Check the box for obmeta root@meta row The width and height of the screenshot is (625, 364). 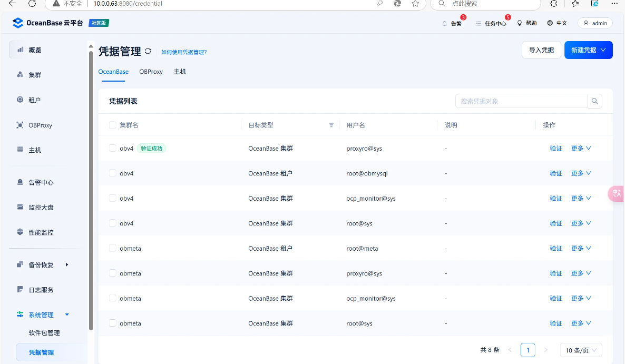coord(112,248)
